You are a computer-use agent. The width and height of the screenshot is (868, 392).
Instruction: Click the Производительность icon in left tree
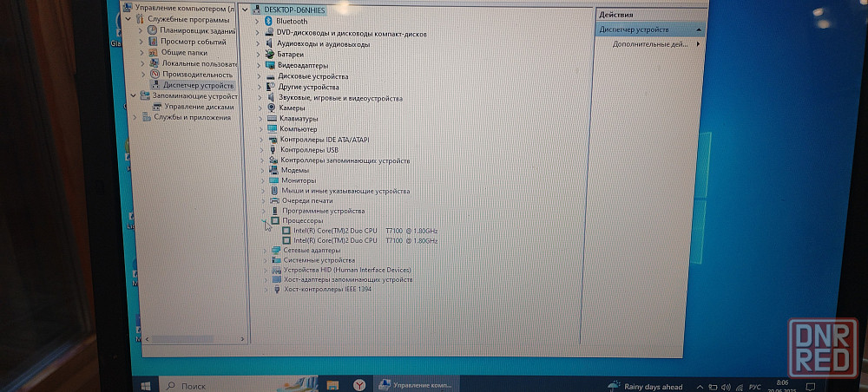pos(155,74)
